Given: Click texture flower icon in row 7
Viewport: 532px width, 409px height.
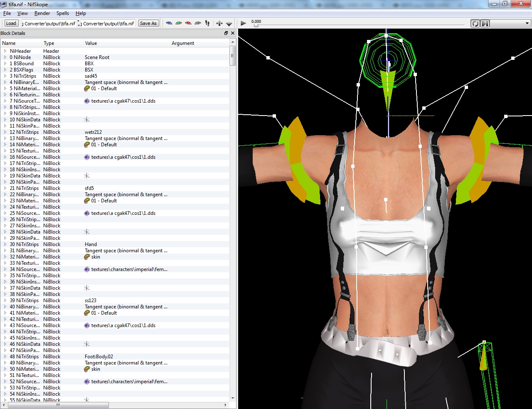Looking at the screenshot, I should pos(87,101).
